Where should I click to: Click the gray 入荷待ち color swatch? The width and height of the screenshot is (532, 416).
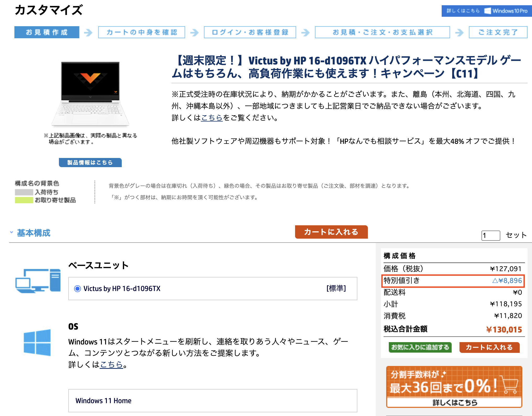(24, 192)
